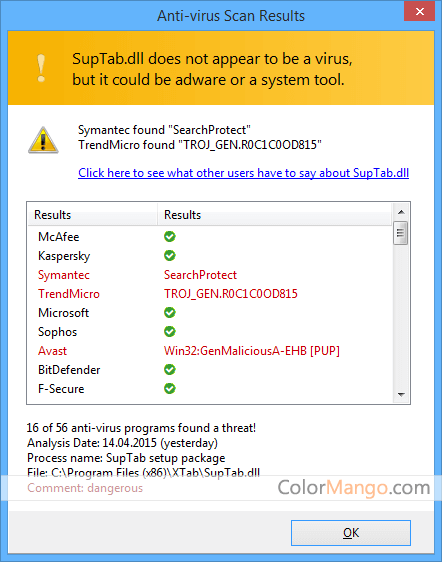Click the scrollbar down arrow in results list
This screenshot has width=442, height=562.
pos(401,395)
